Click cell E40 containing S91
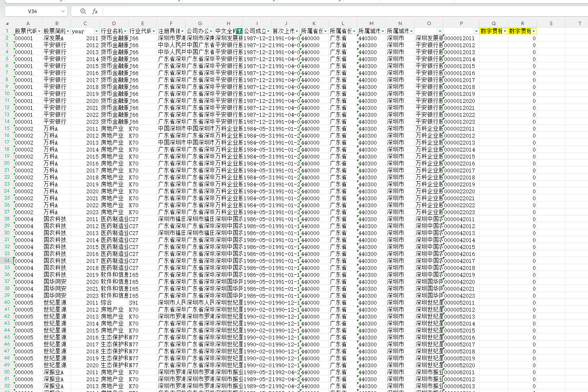 pos(142,303)
